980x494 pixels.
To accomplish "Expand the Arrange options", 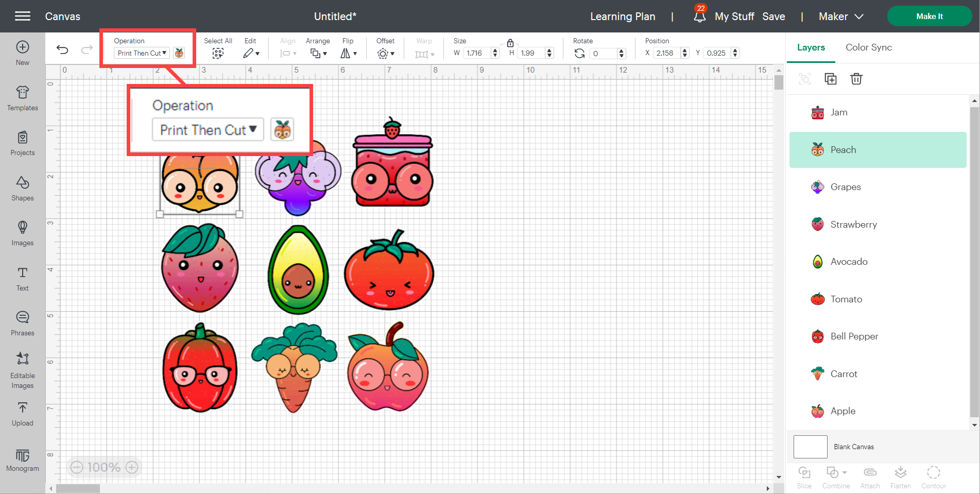I will [x=318, y=53].
